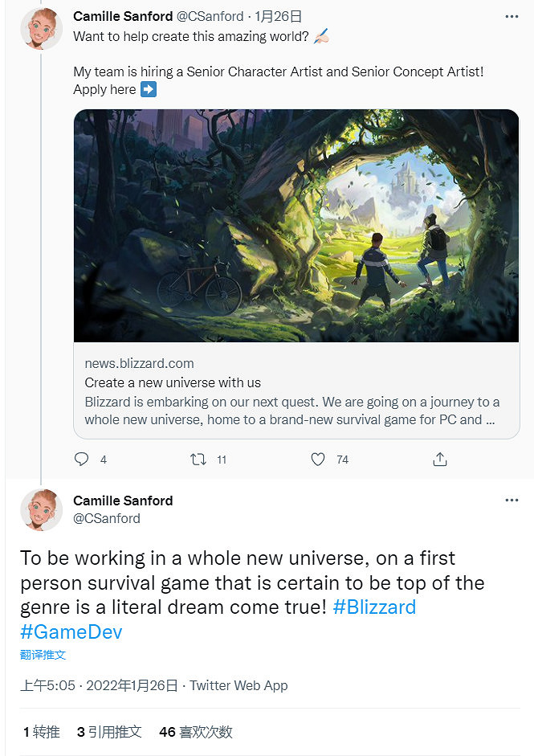The height and width of the screenshot is (756, 534).
Task: Open the more options menu on second tweet
Action: tap(512, 501)
